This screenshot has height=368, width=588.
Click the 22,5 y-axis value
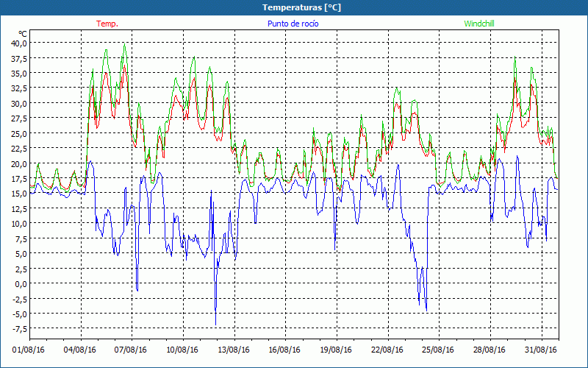click(x=19, y=149)
